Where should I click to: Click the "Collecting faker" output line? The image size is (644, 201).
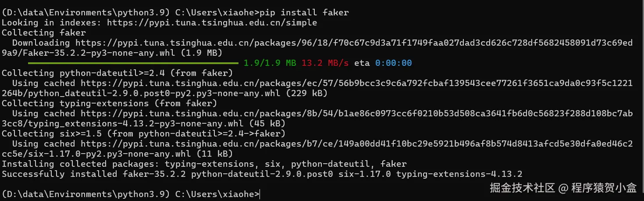[x=44, y=32]
